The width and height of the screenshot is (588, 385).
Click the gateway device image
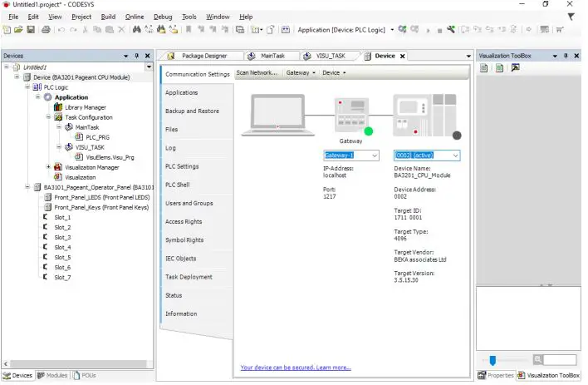pos(350,115)
